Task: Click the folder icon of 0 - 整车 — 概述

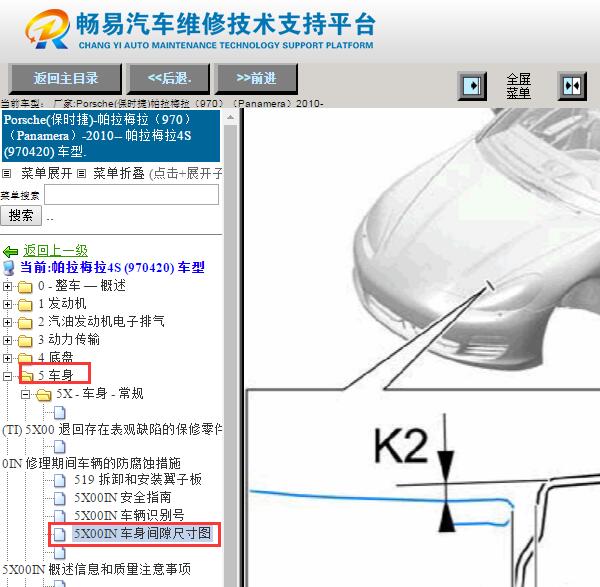Action: point(25,287)
